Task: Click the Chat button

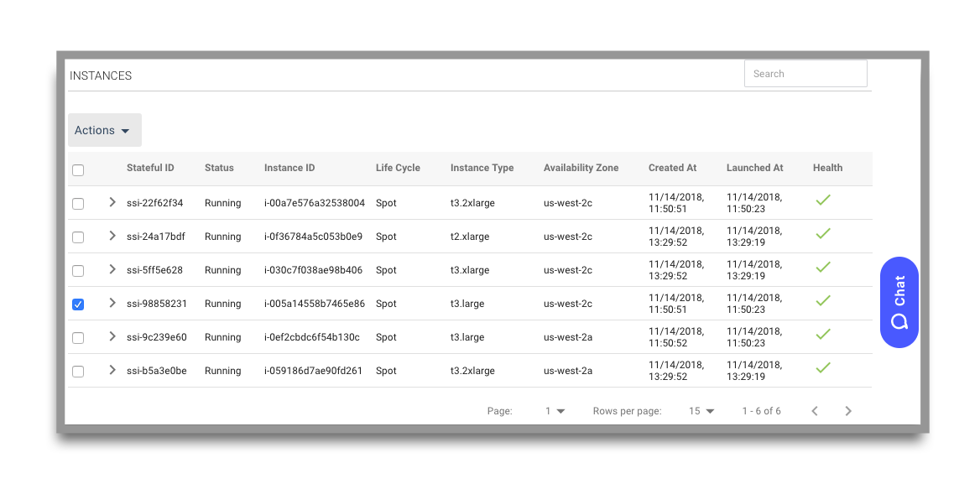Action: click(899, 302)
